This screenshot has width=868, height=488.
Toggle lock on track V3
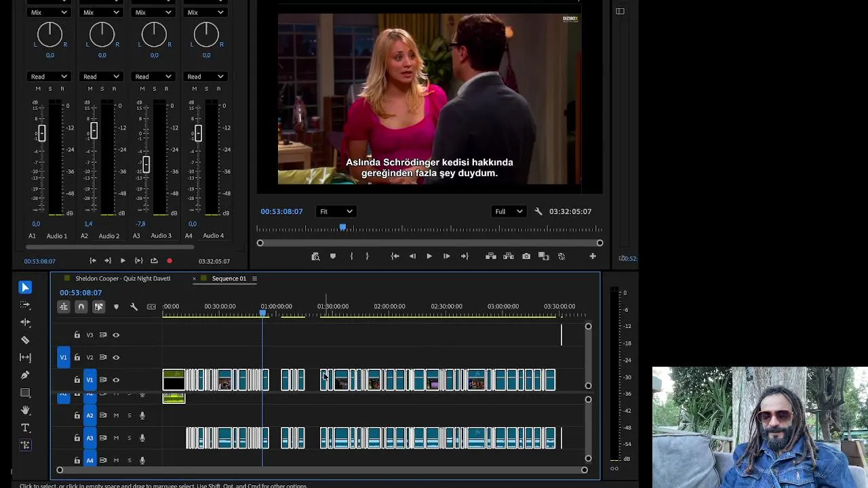point(77,335)
